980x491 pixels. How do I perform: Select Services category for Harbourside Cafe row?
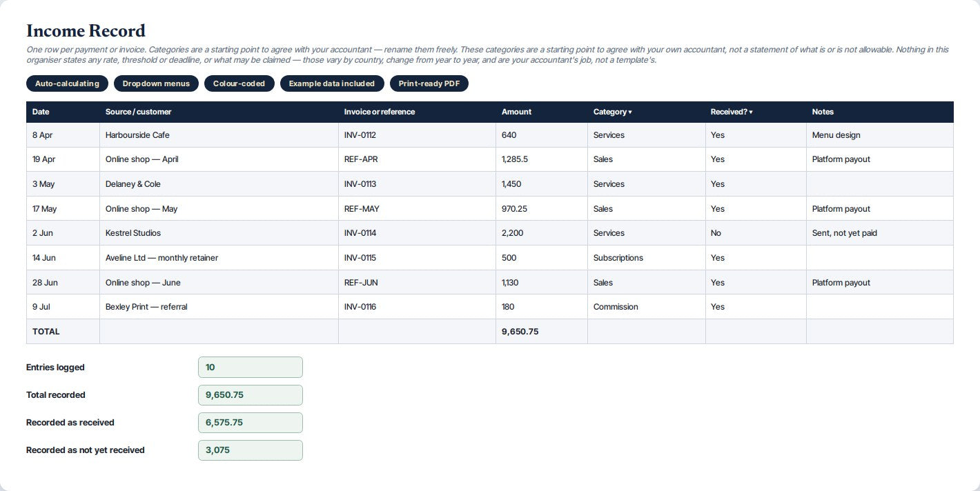pyautogui.click(x=646, y=135)
